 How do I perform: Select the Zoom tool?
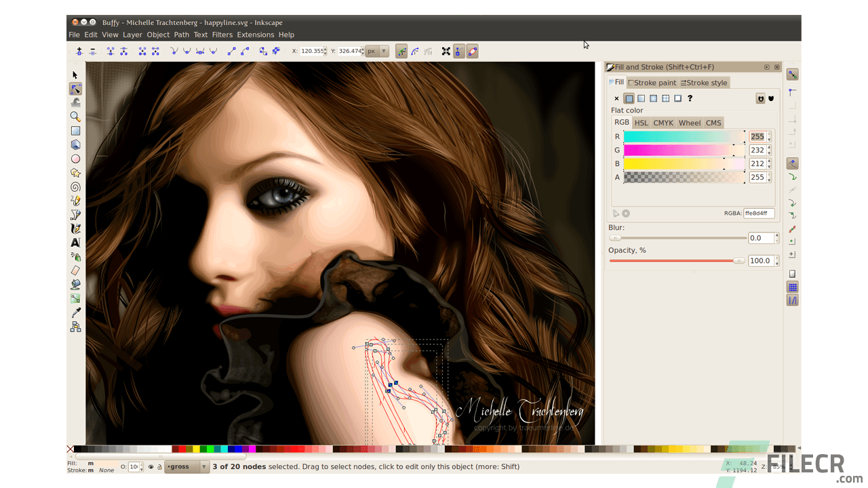click(x=75, y=116)
